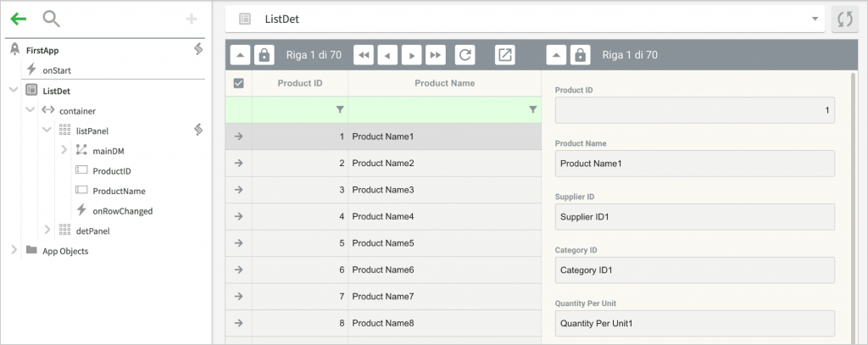Click the refresh sync button top right

click(x=845, y=19)
